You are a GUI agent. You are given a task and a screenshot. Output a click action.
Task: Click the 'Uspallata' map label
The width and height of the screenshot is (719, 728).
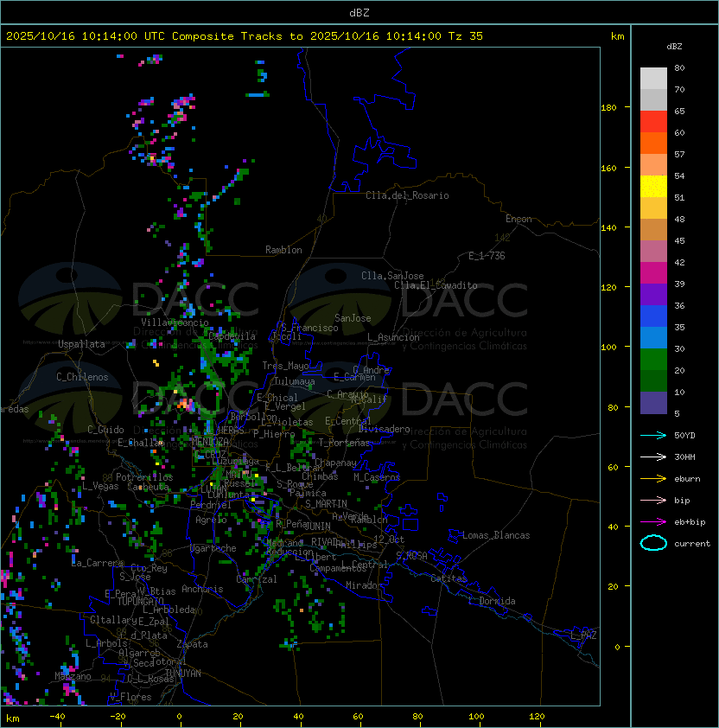coord(81,344)
